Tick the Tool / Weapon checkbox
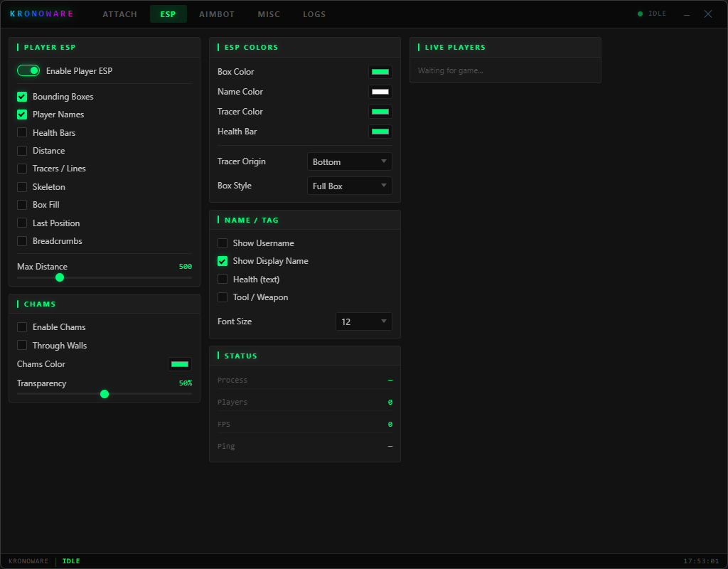The height and width of the screenshot is (569, 728). [223, 297]
